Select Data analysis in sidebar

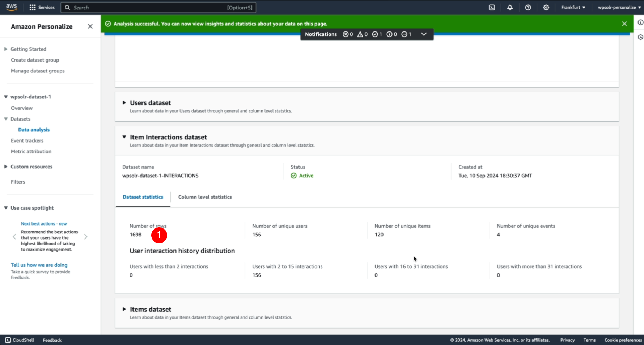[34, 130]
